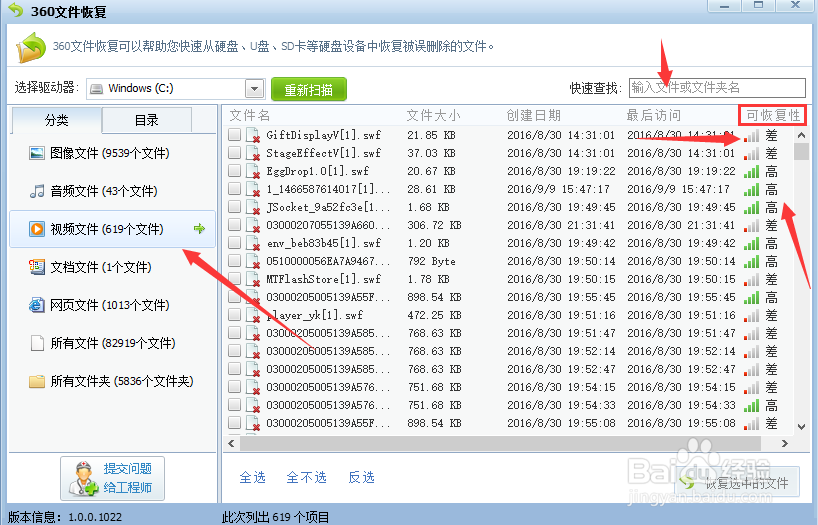Switch to the 目录 tab
818x525 pixels.
point(147,120)
